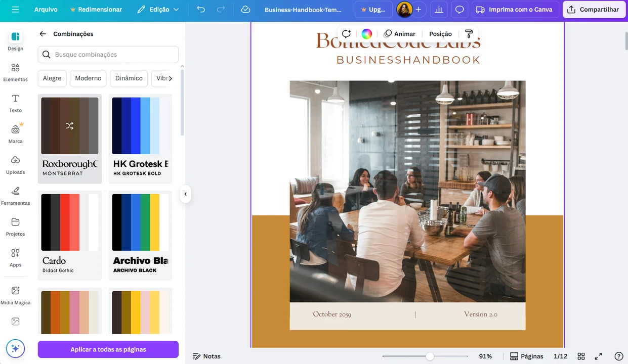This screenshot has width=628, height=364.
Task: Select the Dinâmico filter chip
Action: pos(129,78)
